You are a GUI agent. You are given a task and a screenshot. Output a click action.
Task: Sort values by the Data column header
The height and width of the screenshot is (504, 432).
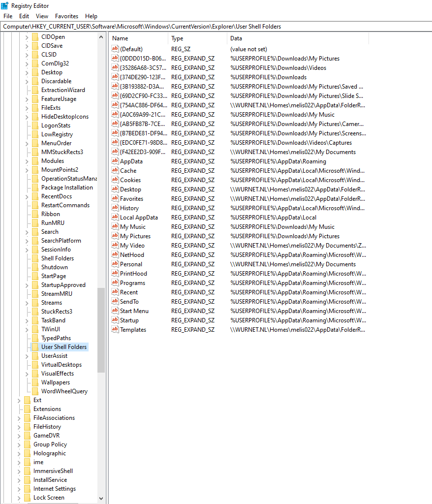[x=298, y=38]
